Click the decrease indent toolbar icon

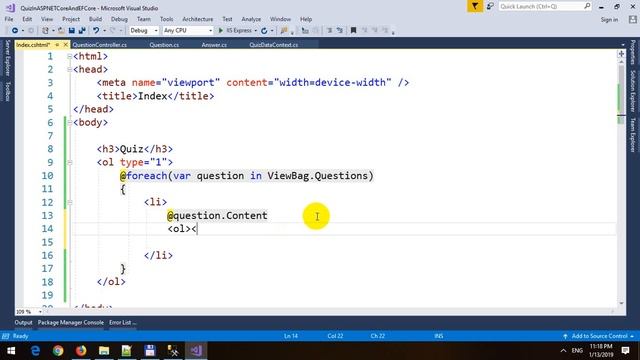pyautogui.click(x=329, y=31)
